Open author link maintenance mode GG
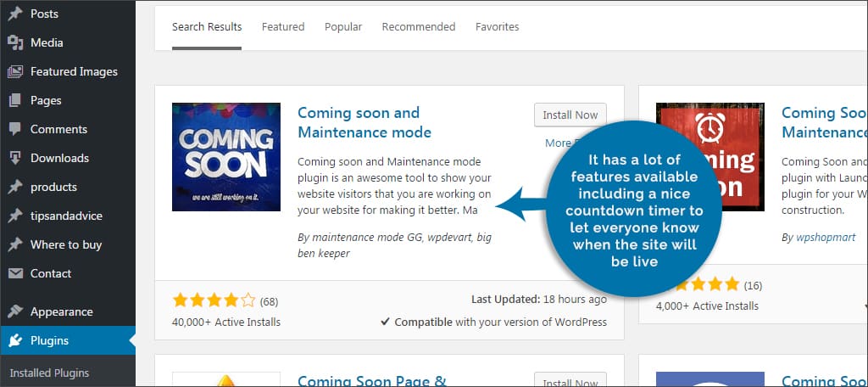Screen dimensions: 868x387 click(x=366, y=238)
